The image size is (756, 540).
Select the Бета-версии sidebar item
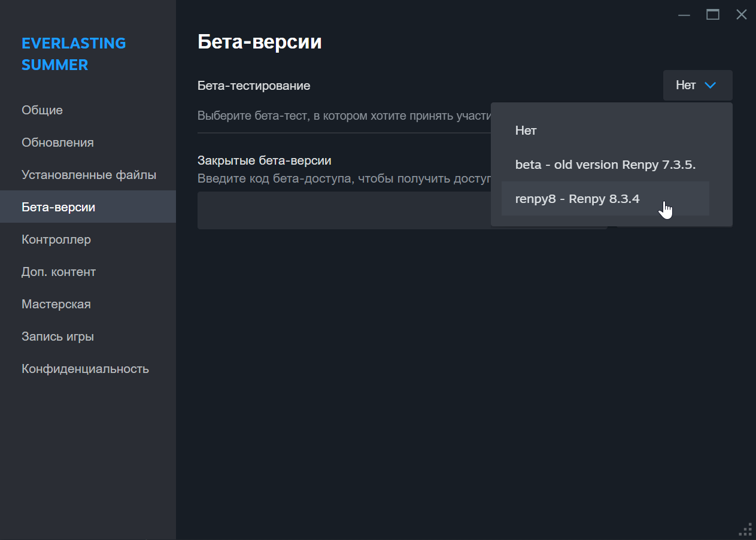pos(59,207)
